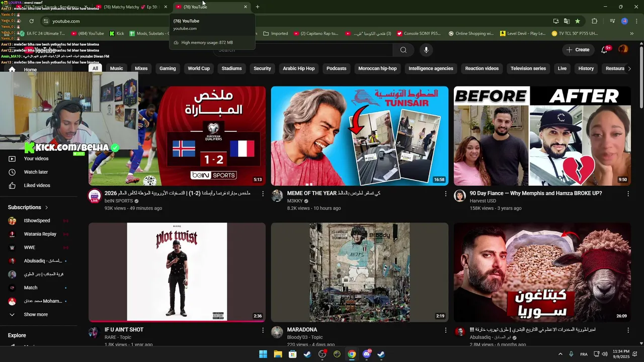
Task: Select the All filter chip
Action: pos(95,68)
